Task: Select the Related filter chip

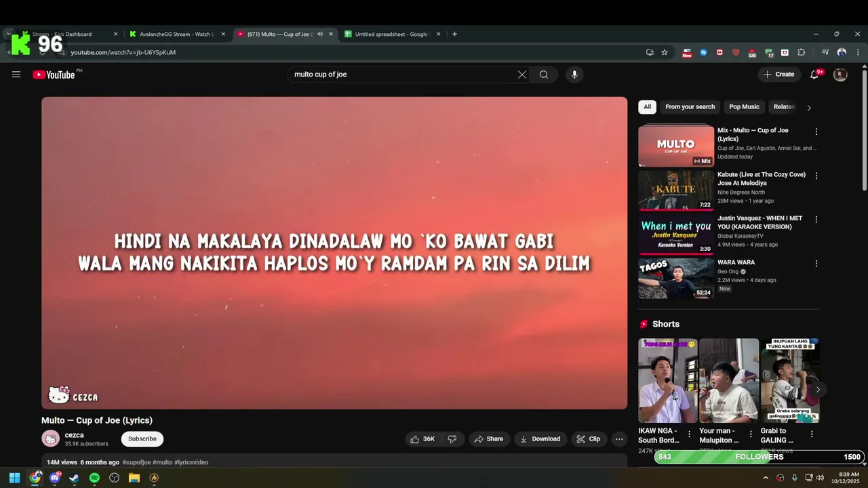Action: coord(784,107)
